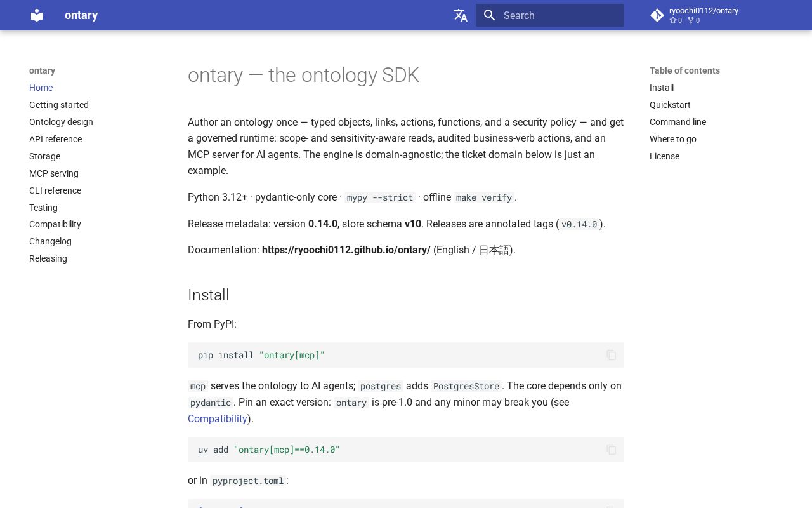Jump to Install in table of contents
Viewport: 812px width, 508px height.
click(x=662, y=88)
